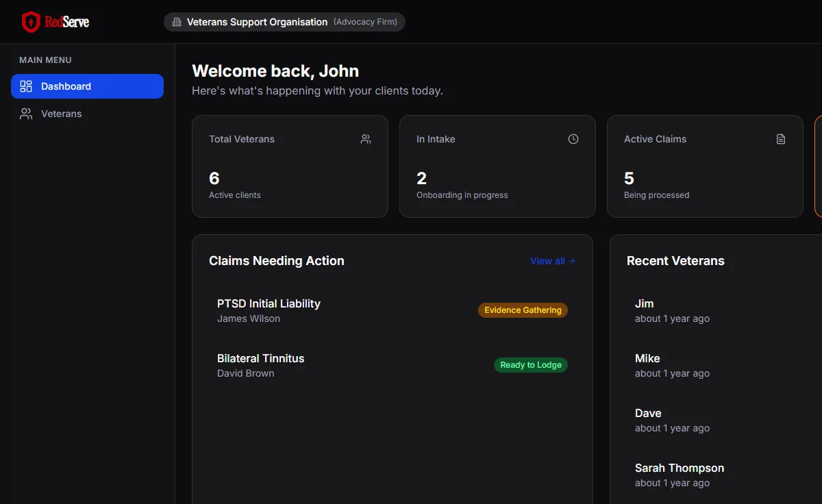
Task: Open the Veterans menu item
Action: [62, 114]
